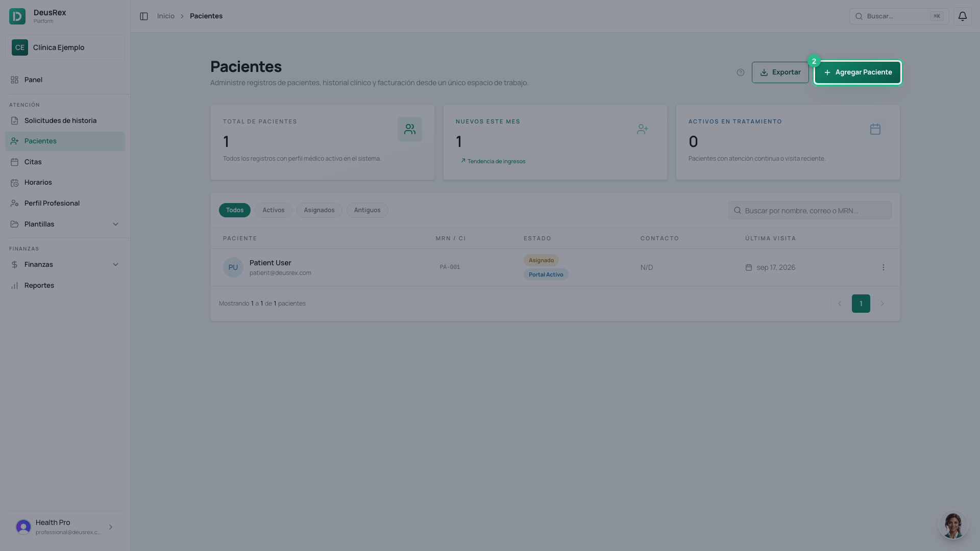Click the DeusRex logo icon
This screenshot has height=551, width=980.
17,16
